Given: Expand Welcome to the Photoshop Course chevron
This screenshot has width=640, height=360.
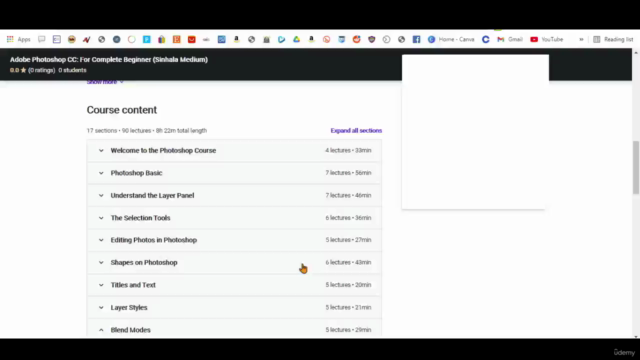Looking at the screenshot, I should (101, 151).
